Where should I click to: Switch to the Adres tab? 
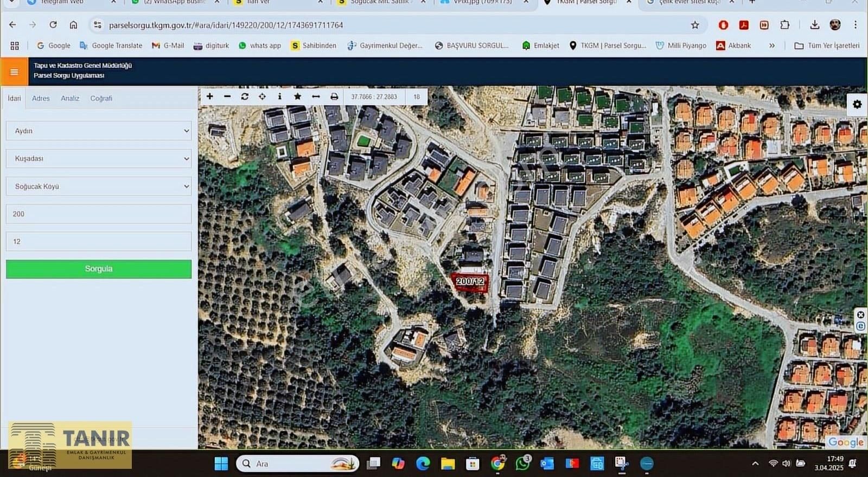(41, 98)
